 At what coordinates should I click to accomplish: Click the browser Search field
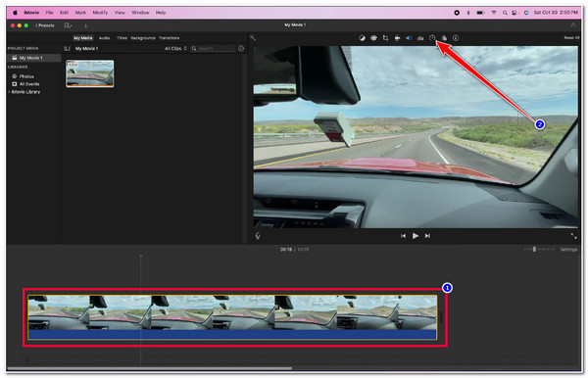[213, 48]
